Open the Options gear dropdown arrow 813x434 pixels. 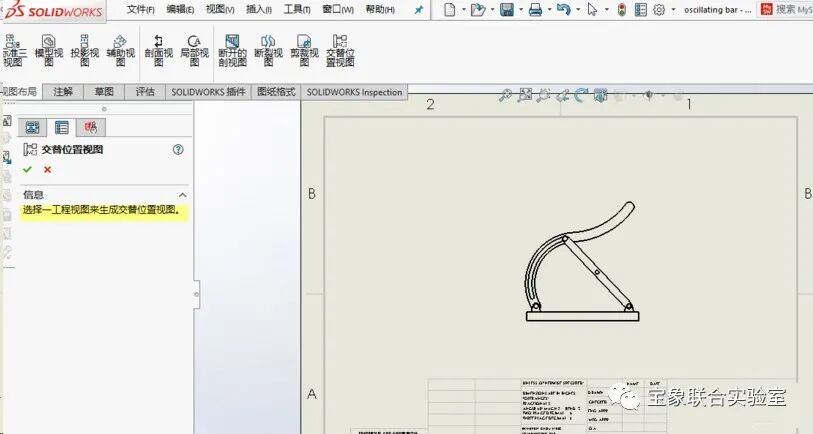coord(673,9)
